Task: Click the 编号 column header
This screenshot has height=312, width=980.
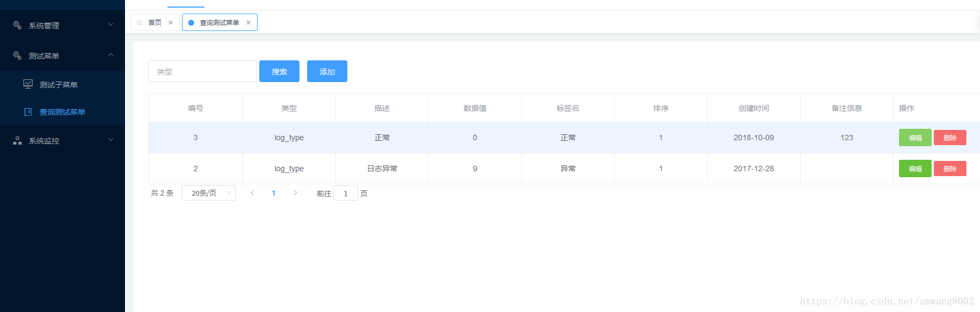Action: click(x=196, y=108)
